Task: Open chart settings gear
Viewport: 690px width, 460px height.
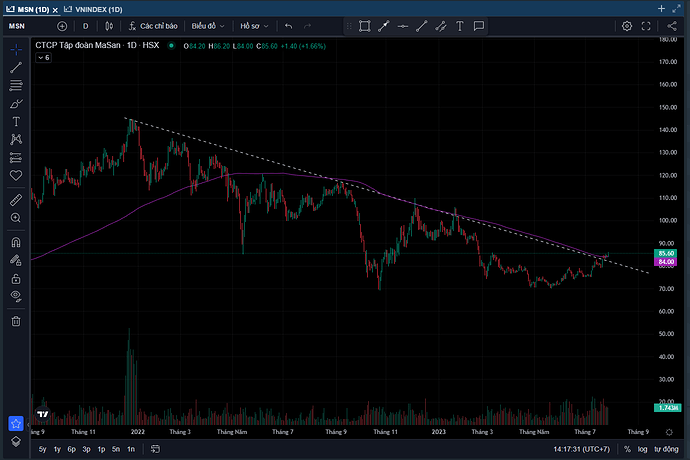Action: coord(627,26)
